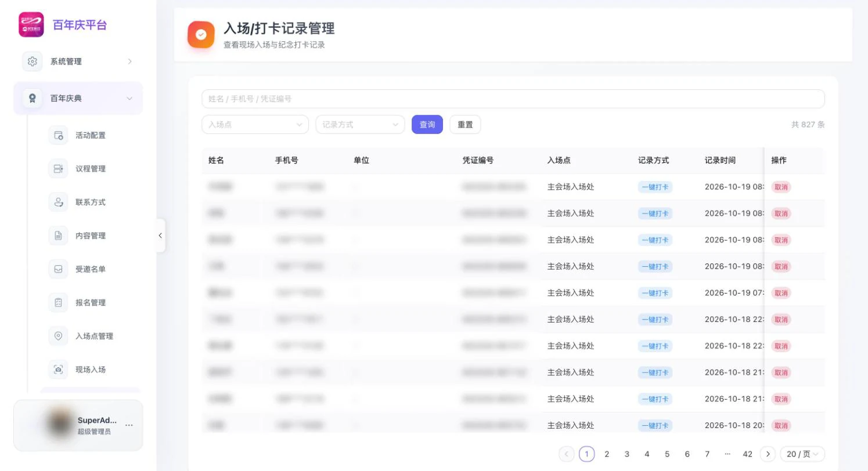Click current page 1 button
Screen dimensions: 868x471
587,454
